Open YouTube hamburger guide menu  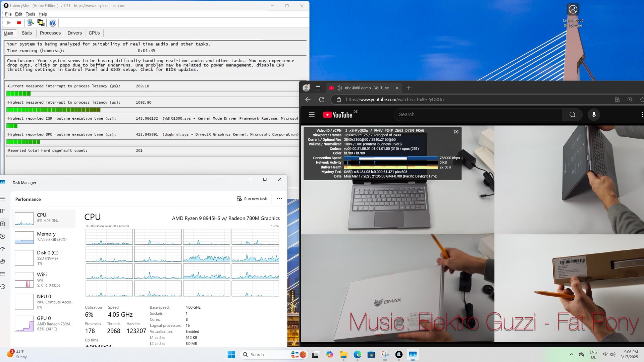pyautogui.click(x=312, y=115)
